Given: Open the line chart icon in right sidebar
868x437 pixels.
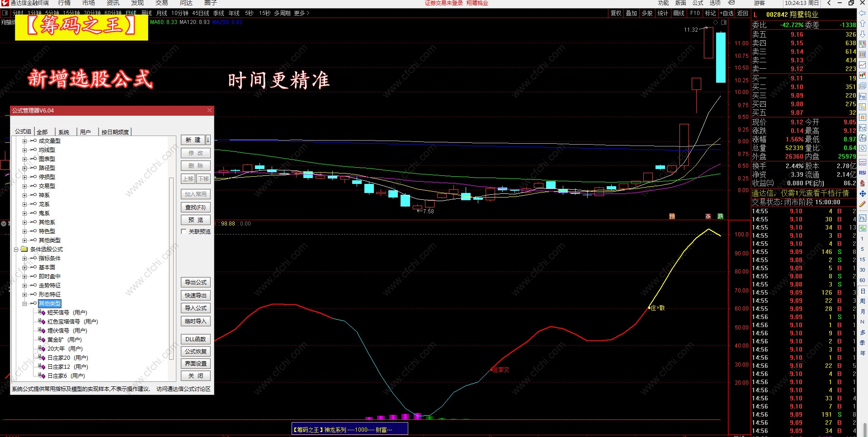Looking at the screenshot, I should point(863,65).
